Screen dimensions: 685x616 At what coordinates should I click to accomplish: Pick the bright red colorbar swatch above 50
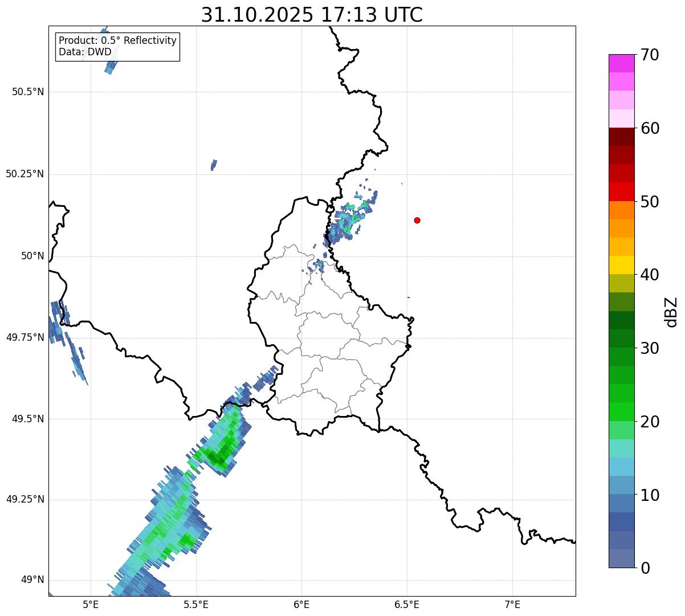[x=621, y=192]
